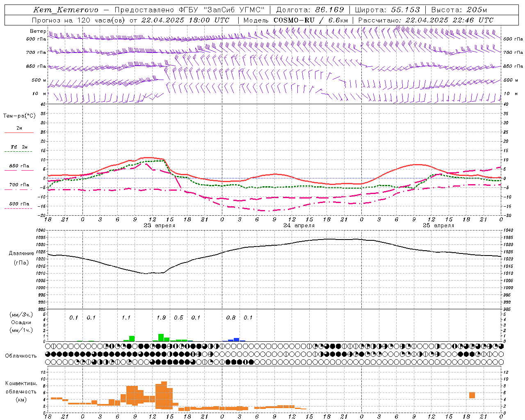This screenshot has height=420, width=525.
Task: Click the '0.8' precipitation value
Action: (231, 318)
